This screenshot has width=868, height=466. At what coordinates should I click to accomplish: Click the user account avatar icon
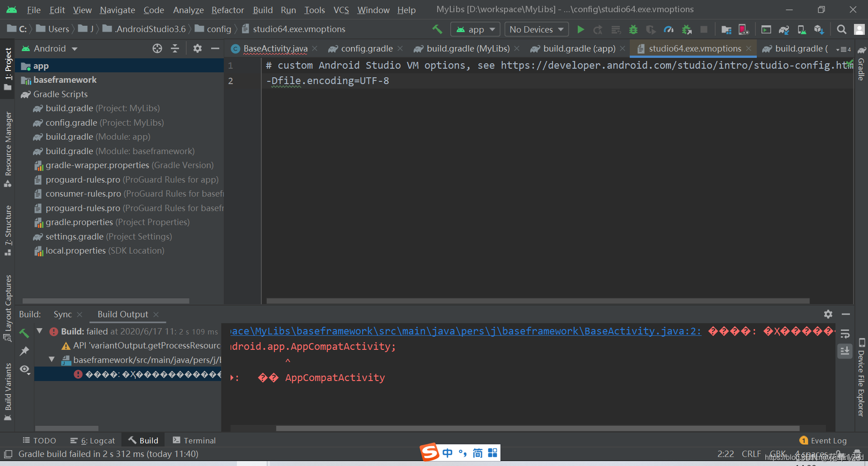point(859,29)
